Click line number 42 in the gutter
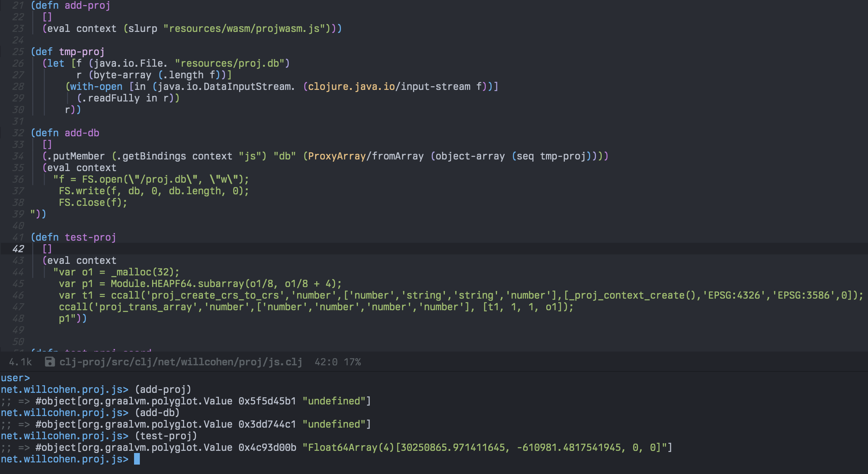The image size is (868, 474). pos(18,249)
